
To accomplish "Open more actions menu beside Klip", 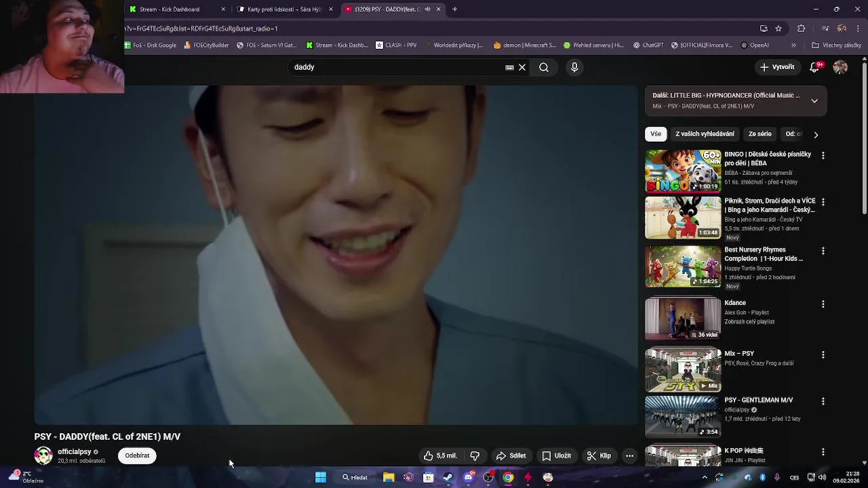I will [629, 455].
